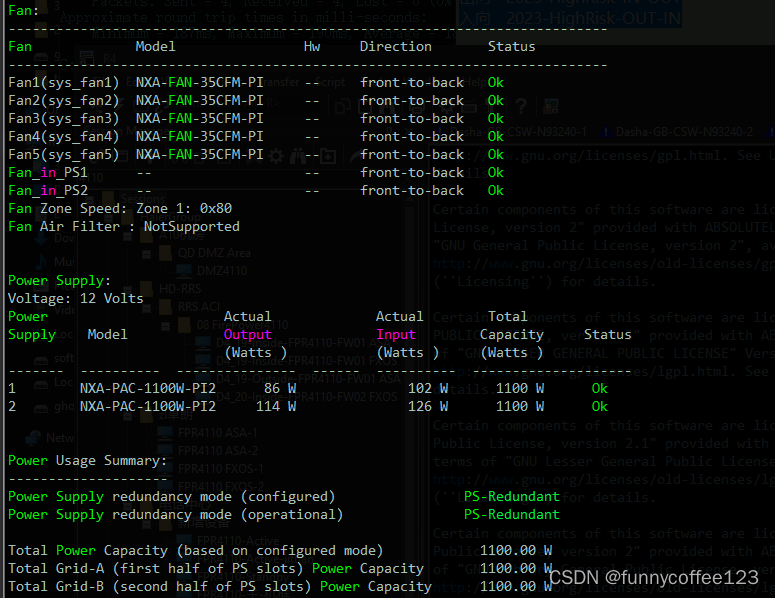The image size is (775, 598).
Task: Select NXA-FAN-35CFM-PI model in Fan1 row
Action: click(x=200, y=83)
